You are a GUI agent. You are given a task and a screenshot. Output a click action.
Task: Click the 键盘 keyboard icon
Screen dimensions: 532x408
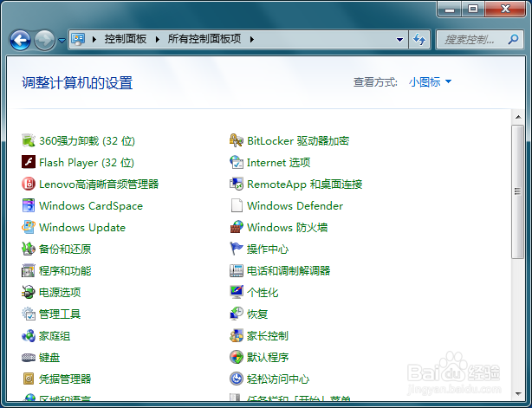point(29,358)
